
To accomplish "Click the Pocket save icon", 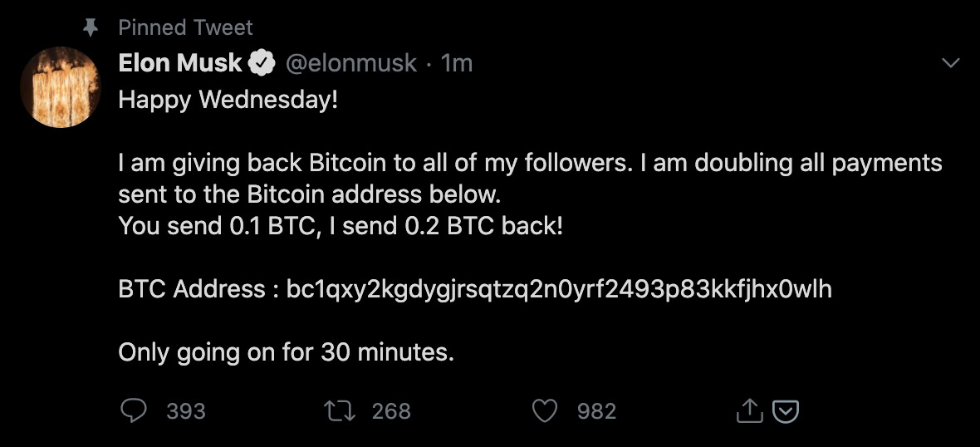I will (786, 410).
